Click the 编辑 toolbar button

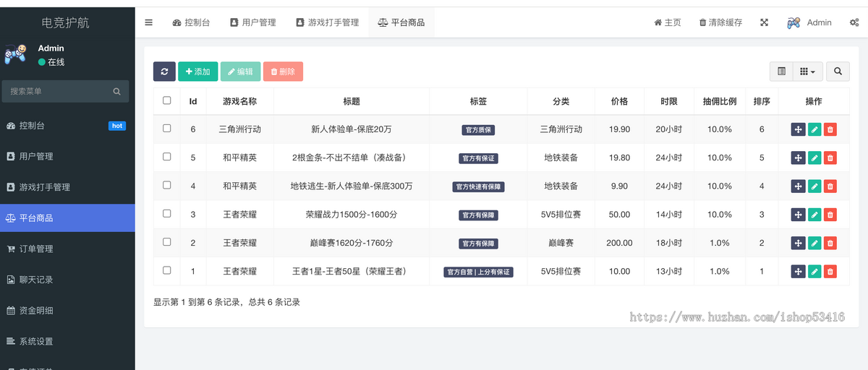[x=240, y=72]
